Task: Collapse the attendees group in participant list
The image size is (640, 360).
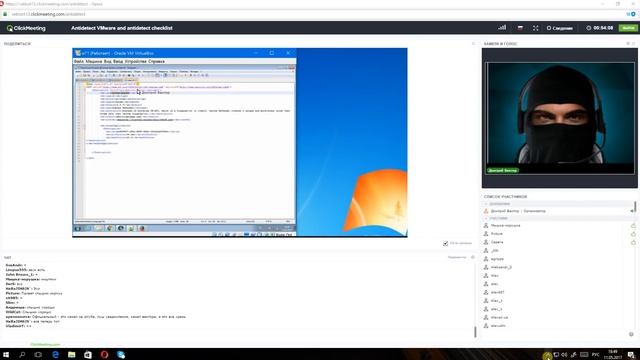Action: tap(486, 218)
